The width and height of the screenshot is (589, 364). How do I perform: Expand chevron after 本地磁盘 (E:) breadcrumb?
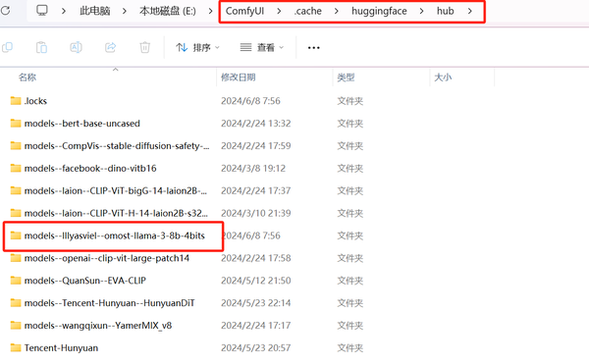[210, 11]
